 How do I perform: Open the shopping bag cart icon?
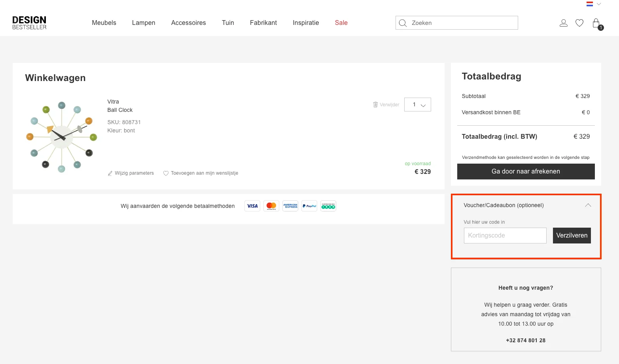[596, 23]
